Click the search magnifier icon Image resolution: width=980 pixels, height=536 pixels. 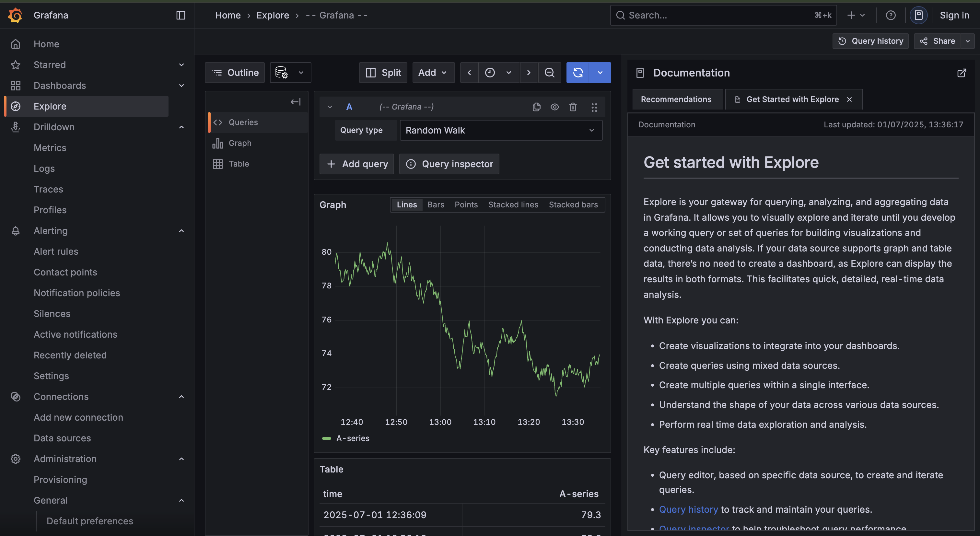(x=621, y=15)
